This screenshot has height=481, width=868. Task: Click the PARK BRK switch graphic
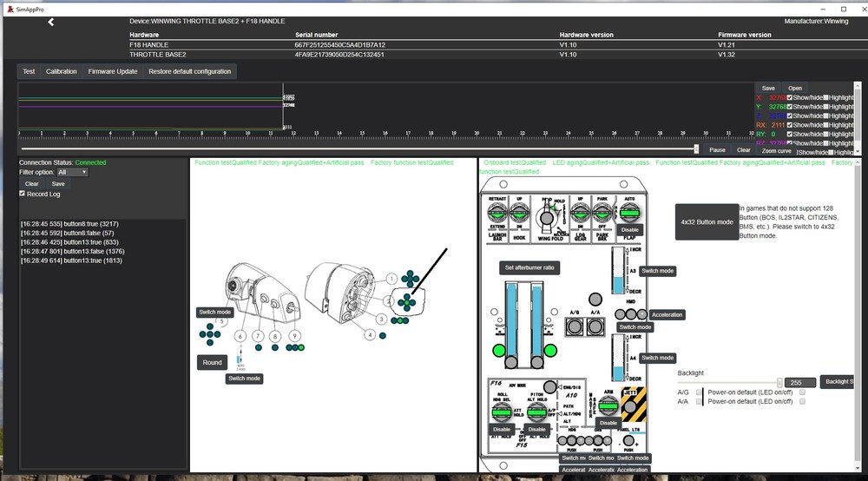coord(602,213)
